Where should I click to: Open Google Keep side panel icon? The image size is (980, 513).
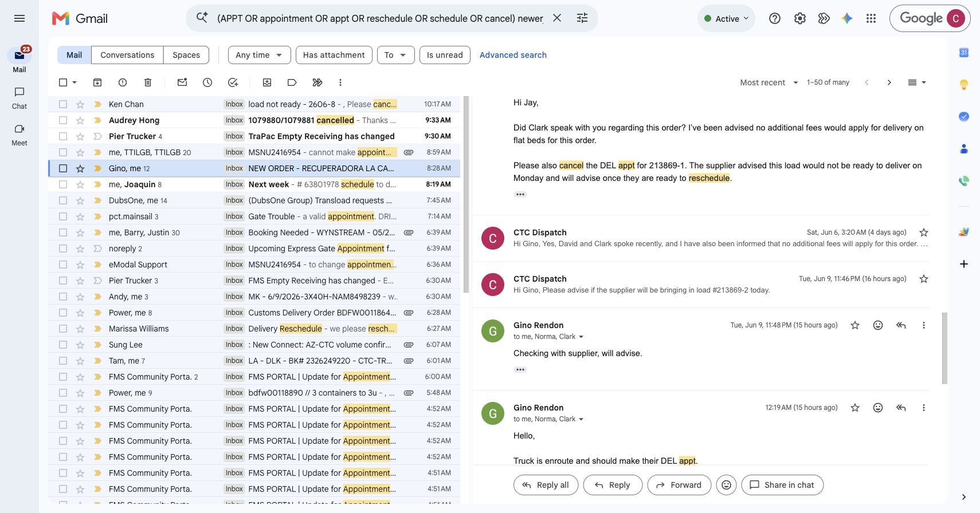(x=964, y=85)
